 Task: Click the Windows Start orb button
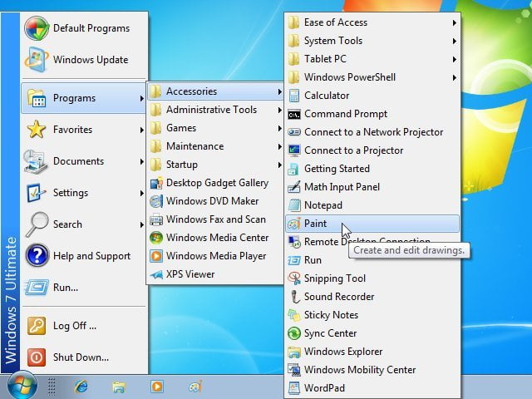click(22, 386)
